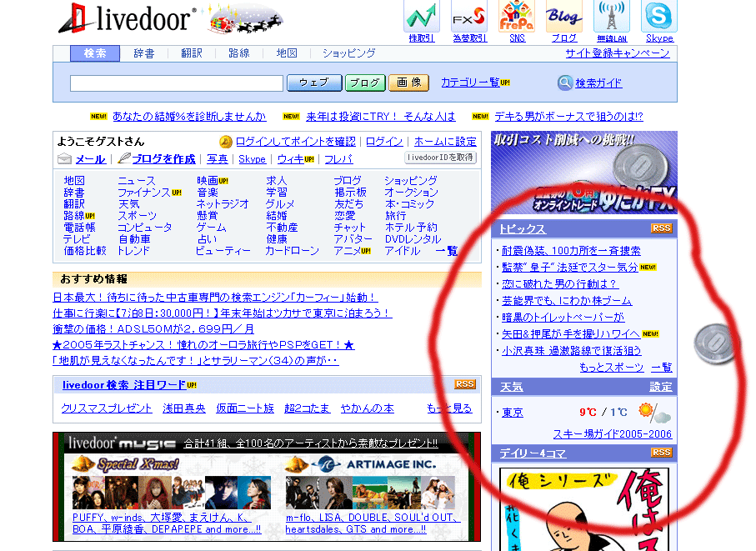Viewport: 756px width, 551px height.
Task: Open the 衝撃の価格 ADSL50M link
Action: tap(153, 328)
